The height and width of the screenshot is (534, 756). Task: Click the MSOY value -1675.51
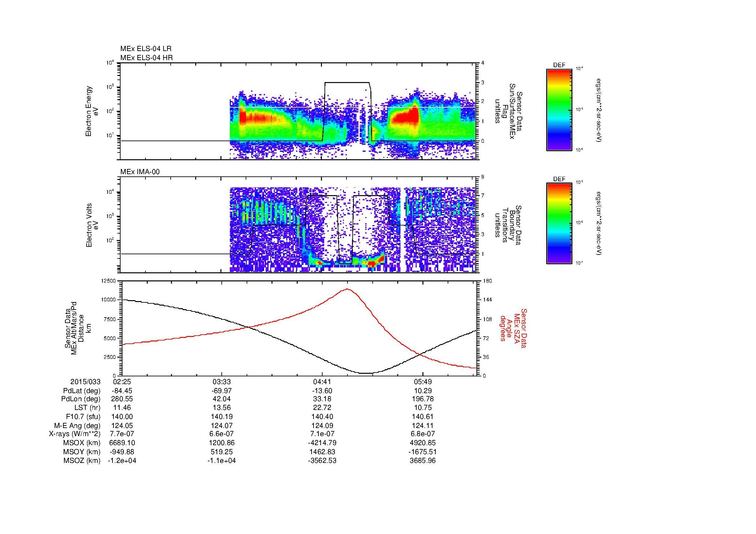pos(422,452)
